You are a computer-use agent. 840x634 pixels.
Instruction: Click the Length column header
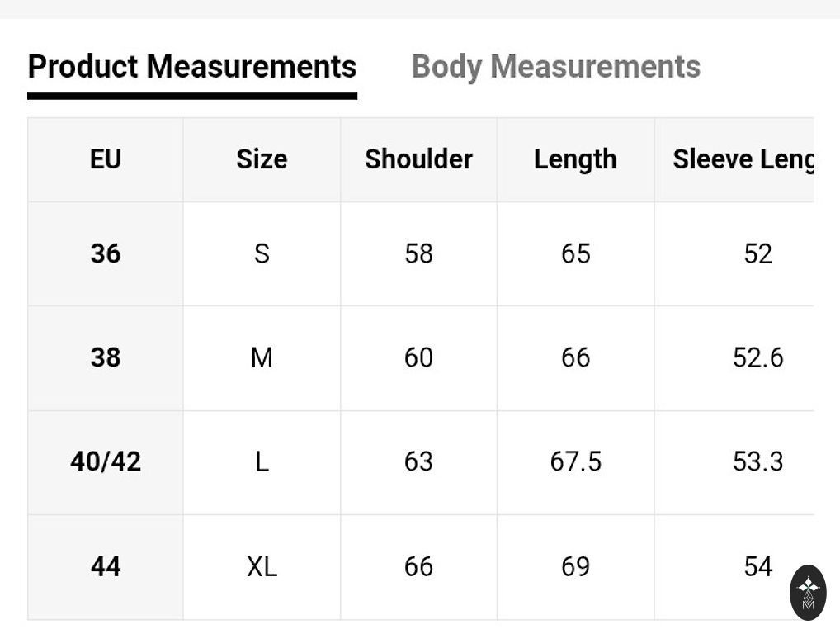(x=575, y=159)
